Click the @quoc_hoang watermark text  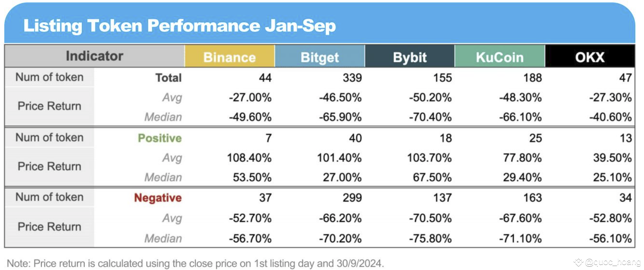[613, 262]
